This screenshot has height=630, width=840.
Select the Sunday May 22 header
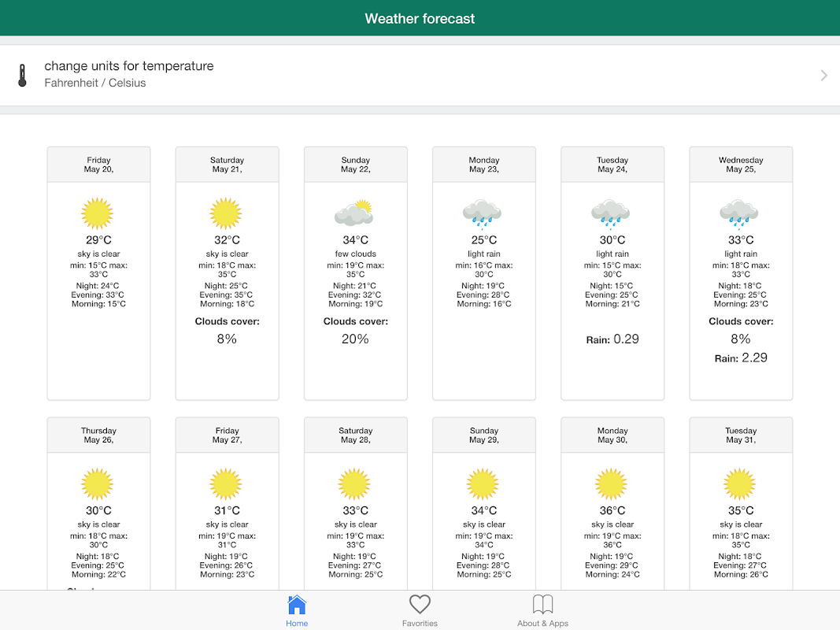click(356, 165)
